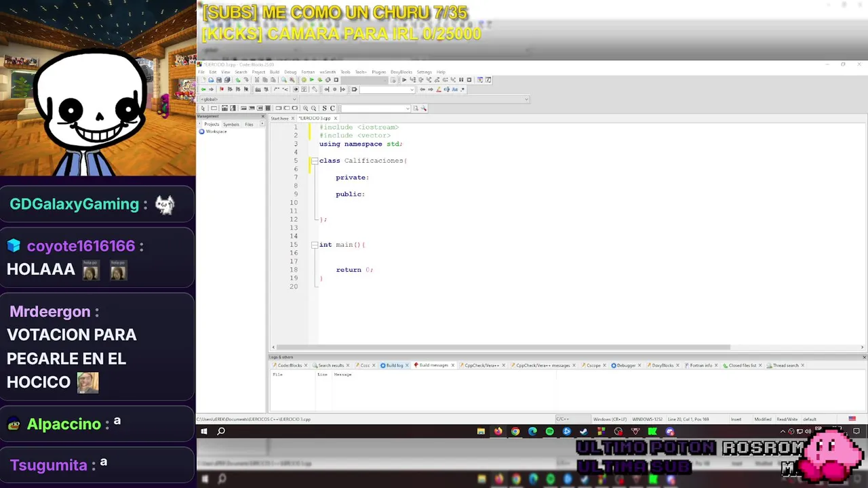Click the Toggle bookmark red flag icon
The image size is (868, 488).
(x=222, y=89)
